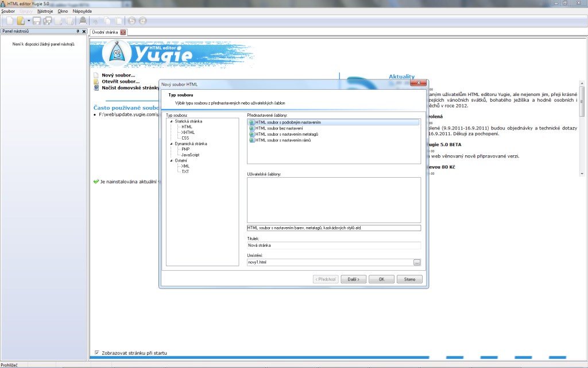Viewport: 588px width, 368px height.
Task: Click the Yugie mascot logo
Action: [117, 53]
